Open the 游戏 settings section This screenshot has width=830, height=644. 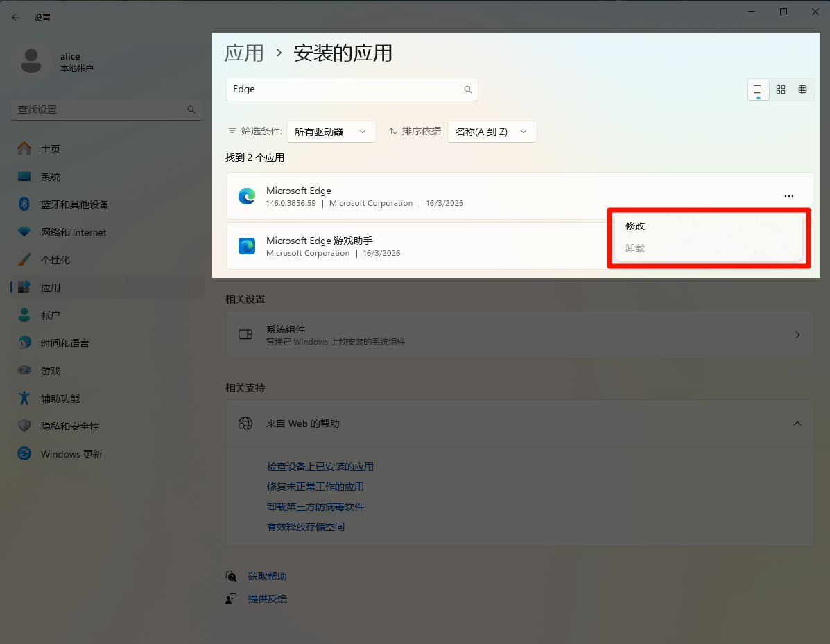click(x=107, y=370)
